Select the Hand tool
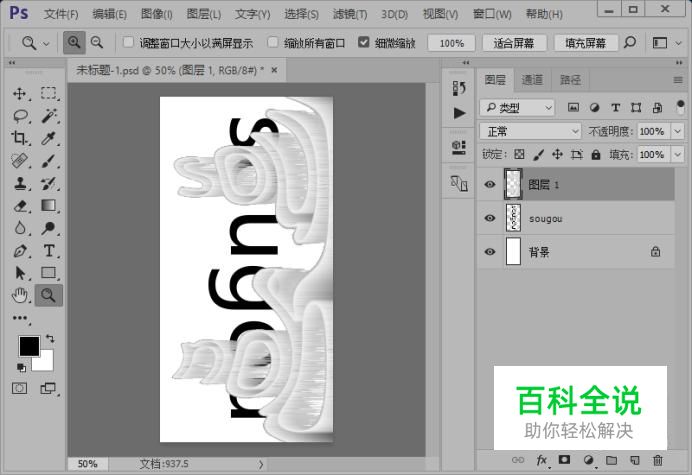This screenshot has height=475, width=692. coord(19,295)
